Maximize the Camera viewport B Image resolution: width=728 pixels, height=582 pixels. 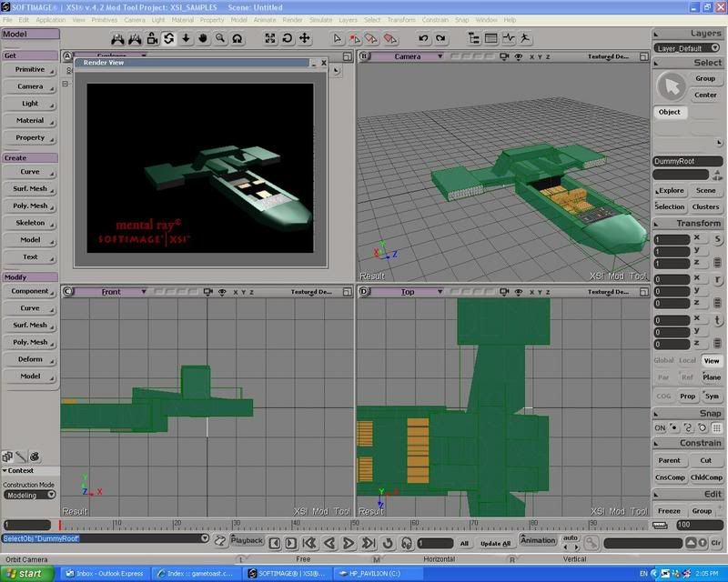tap(644, 56)
